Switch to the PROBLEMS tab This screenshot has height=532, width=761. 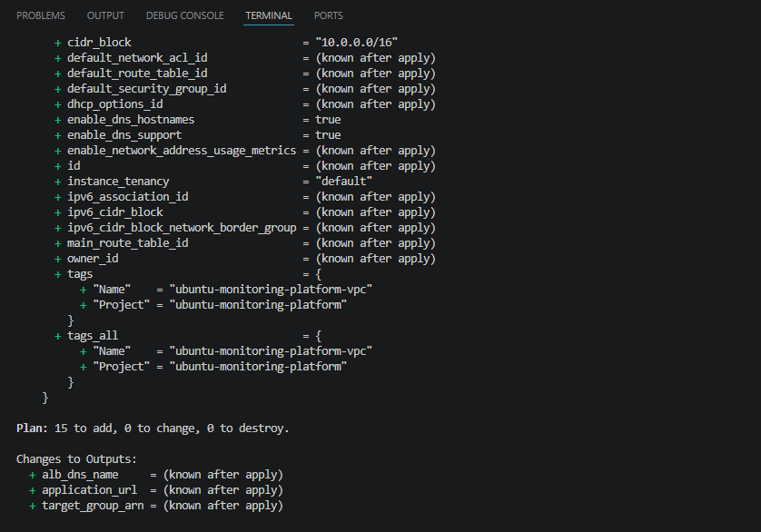(41, 15)
